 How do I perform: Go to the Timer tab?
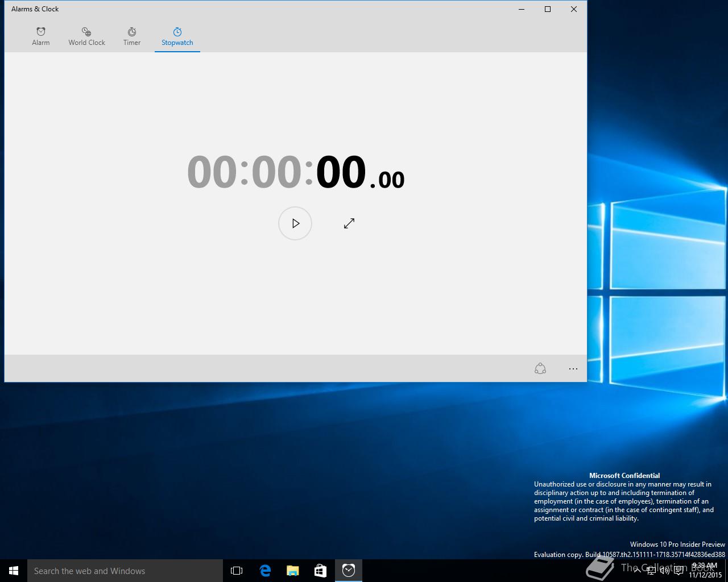[132, 36]
